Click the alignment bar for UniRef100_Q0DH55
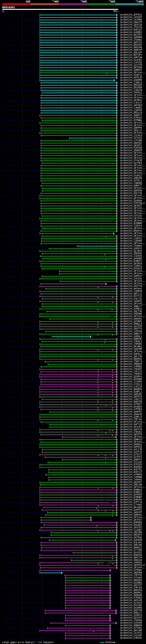The image size is (146, 644). coord(77,80)
